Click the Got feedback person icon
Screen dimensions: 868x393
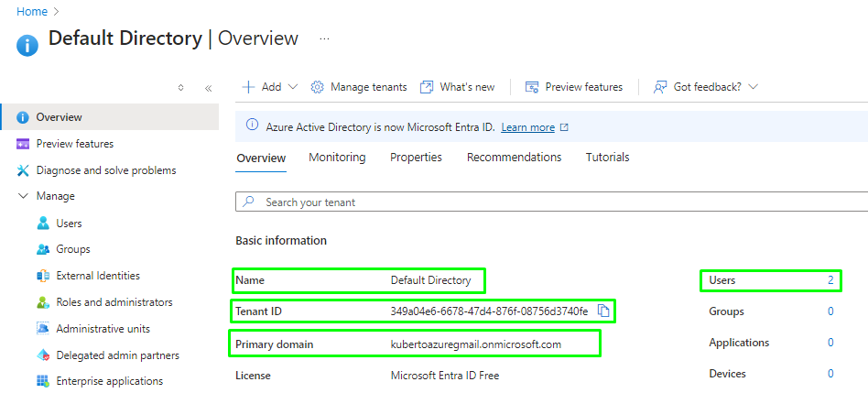point(659,87)
